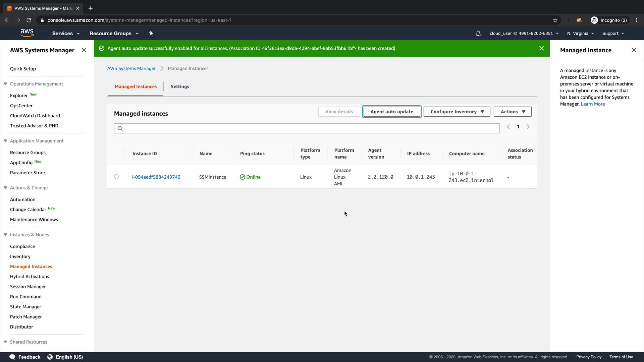Switch to the Settings tab

coord(180,86)
